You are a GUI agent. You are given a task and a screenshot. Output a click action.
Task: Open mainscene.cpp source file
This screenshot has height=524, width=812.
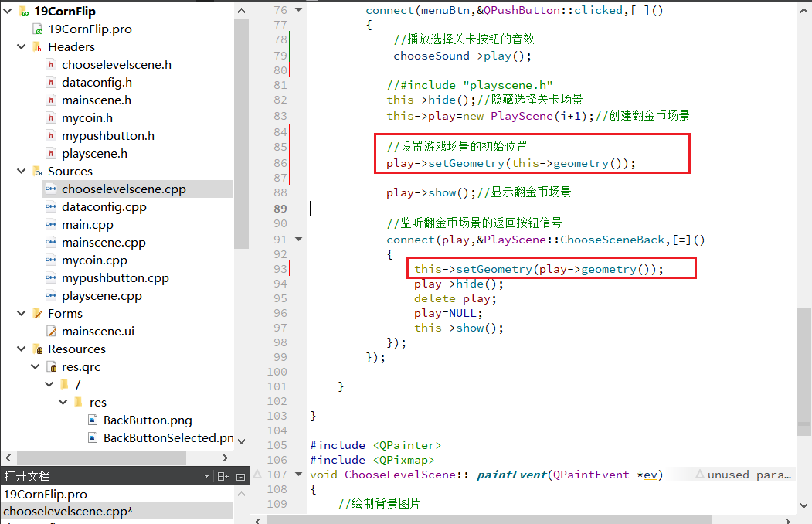coord(104,243)
